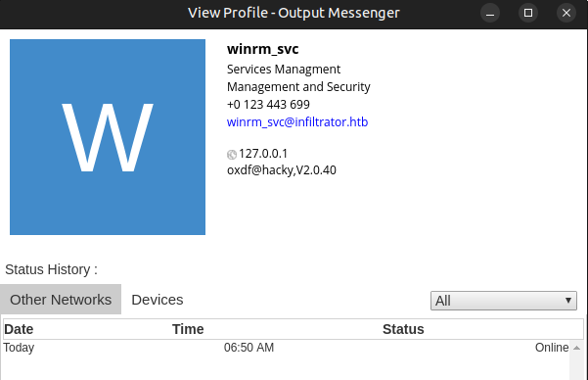Viewport: 588px width, 380px height.
Task: Click the Management and Security department text
Action: [x=298, y=87]
